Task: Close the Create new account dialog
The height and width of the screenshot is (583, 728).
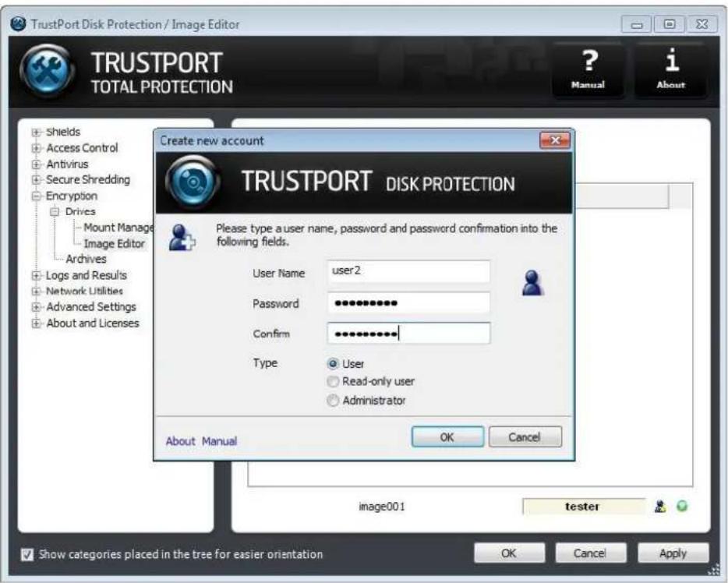Action: (x=555, y=140)
